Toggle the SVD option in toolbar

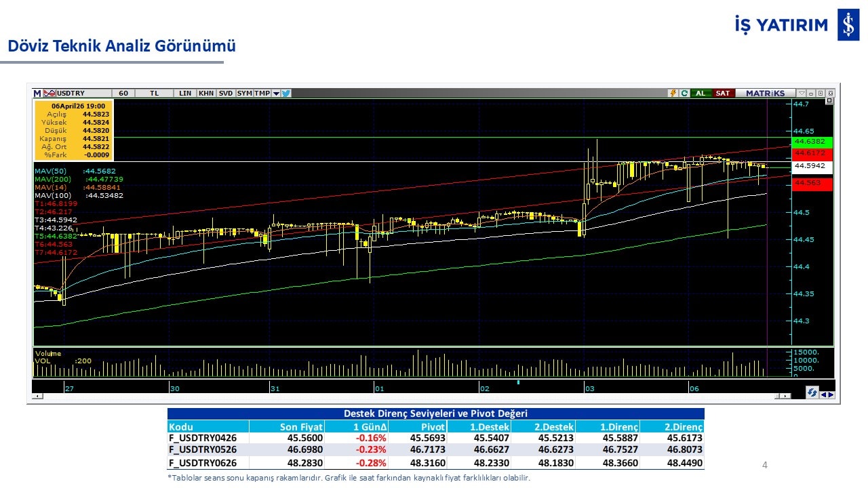point(226,94)
